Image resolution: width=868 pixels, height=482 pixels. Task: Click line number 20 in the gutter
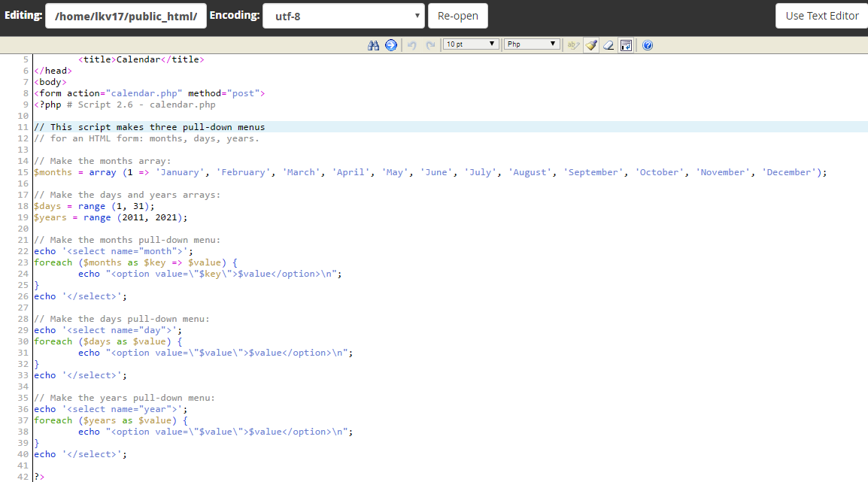(23, 229)
